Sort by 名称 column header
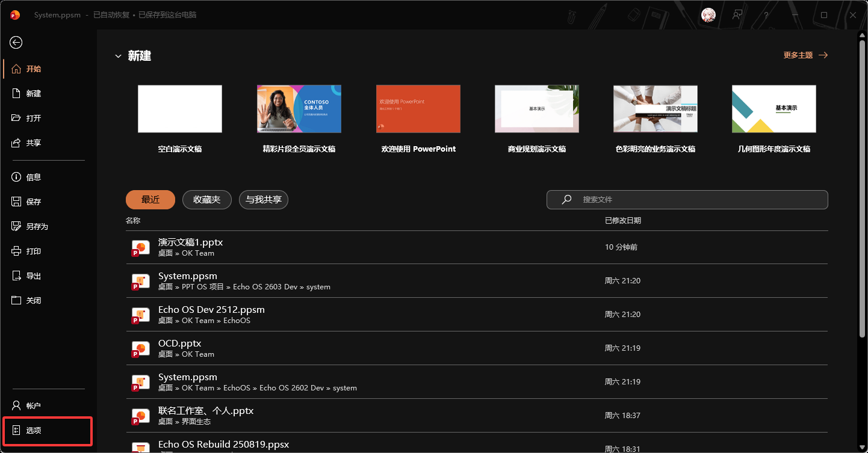 click(133, 220)
